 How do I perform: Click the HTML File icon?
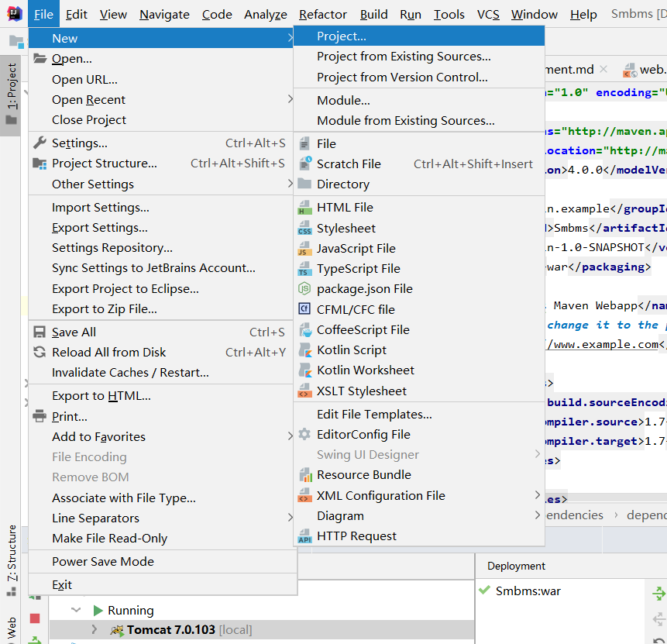[x=304, y=207]
